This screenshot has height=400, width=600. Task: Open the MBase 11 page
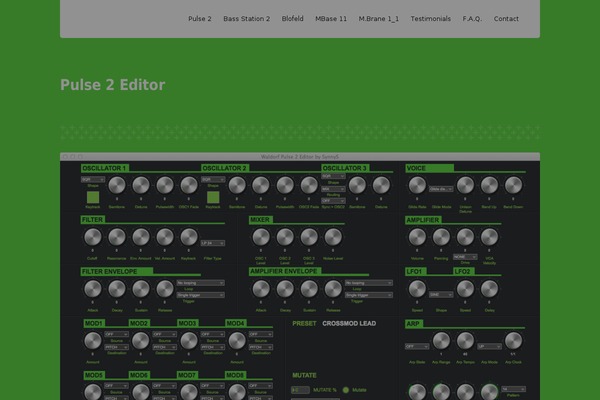(x=331, y=19)
